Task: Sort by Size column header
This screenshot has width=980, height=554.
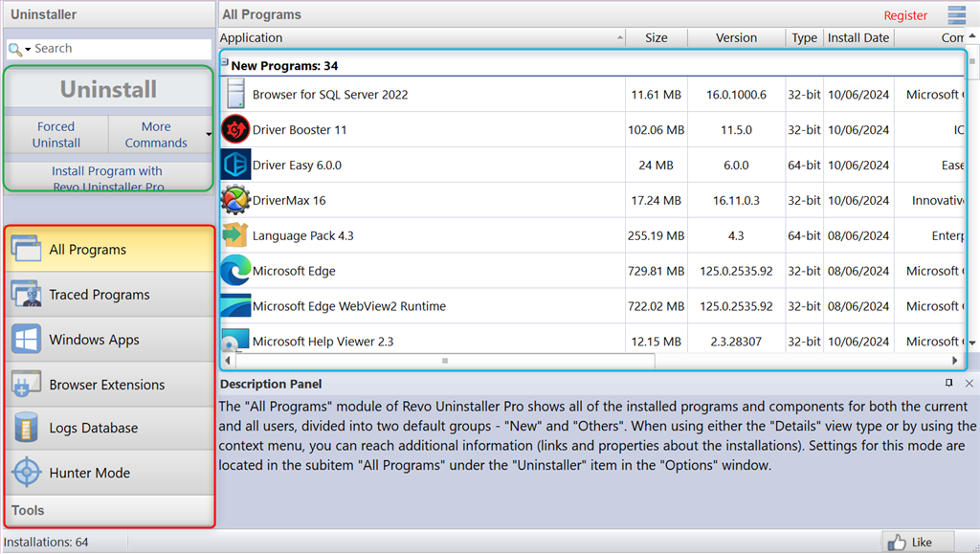Action: (x=657, y=37)
